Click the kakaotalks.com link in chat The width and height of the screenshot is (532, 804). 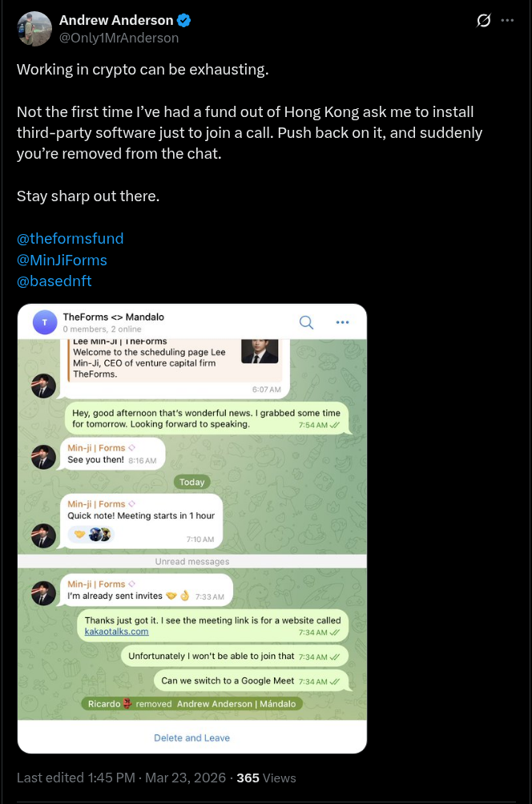(x=116, y=632)
